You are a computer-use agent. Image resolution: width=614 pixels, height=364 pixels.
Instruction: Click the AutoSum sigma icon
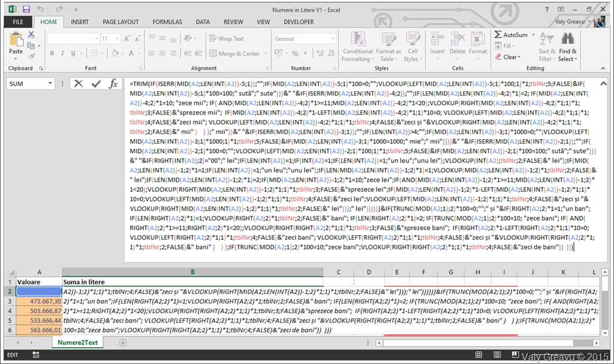point(498,35)
